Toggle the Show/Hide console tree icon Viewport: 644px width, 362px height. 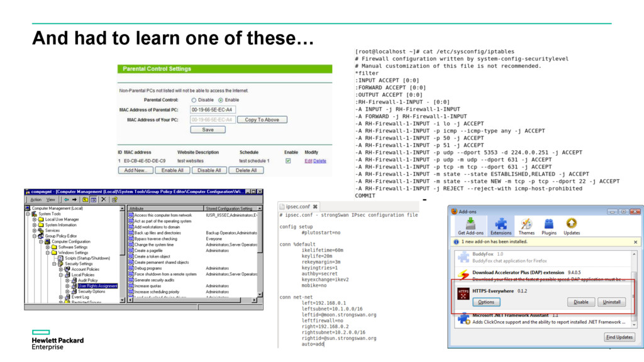tap(94, 199)
